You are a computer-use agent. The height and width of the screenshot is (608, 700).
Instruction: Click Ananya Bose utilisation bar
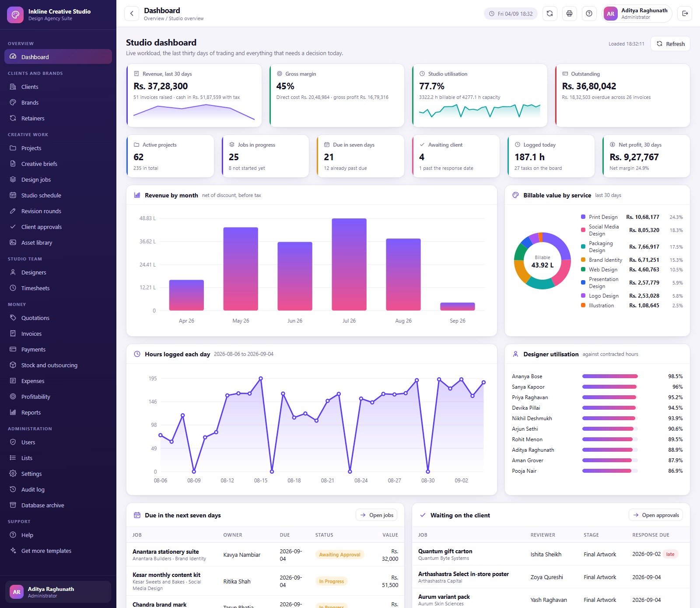tap(610, 376)
